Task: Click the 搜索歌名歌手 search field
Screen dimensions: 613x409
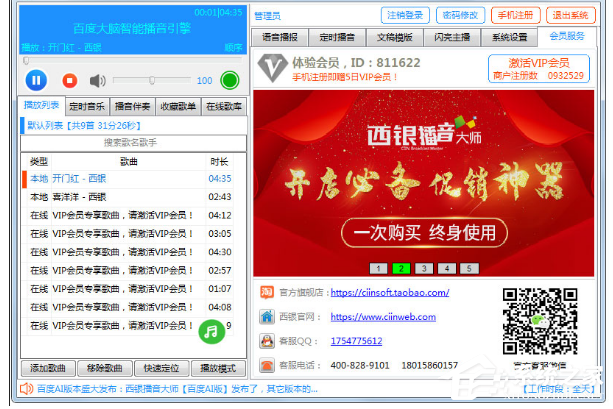Action: [x=133, y=143]
